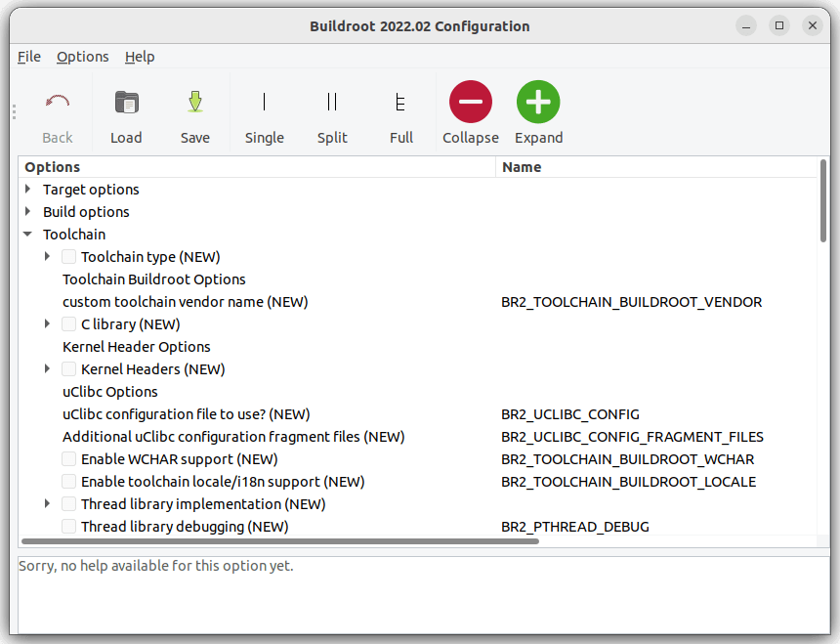Click the Name column header
840x644 pixels.
522,167
